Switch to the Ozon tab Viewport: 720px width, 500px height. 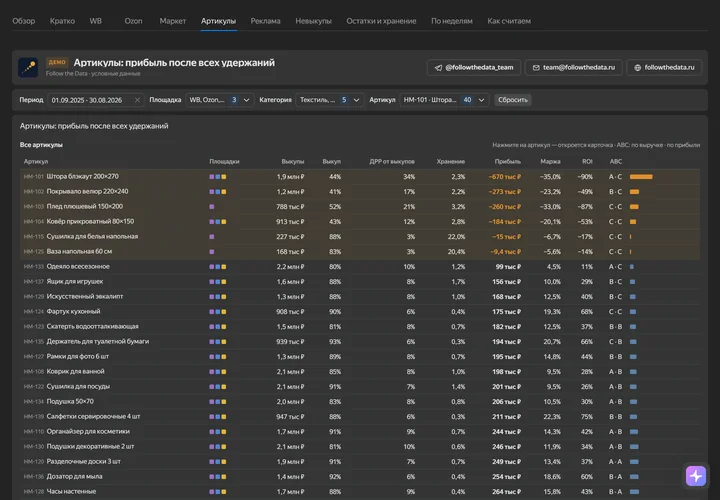[x=134, y=21]
